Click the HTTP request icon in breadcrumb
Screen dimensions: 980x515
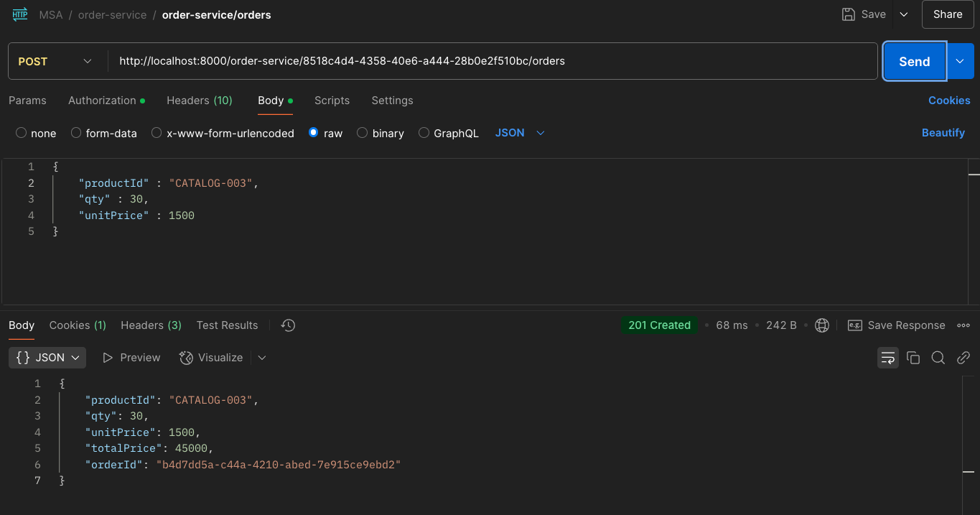[x=20, y=14]
